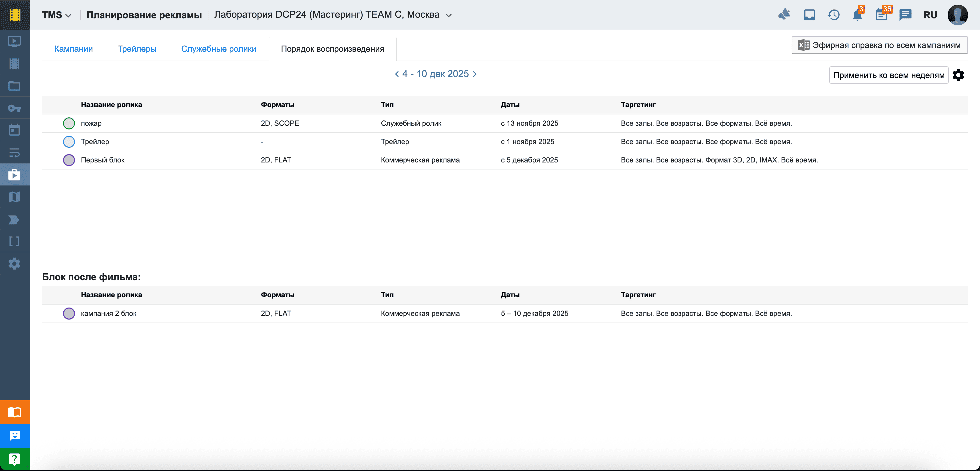Open the notifications bell icon
The height and width of the screenshot is (471, 980).
[857, 15]
